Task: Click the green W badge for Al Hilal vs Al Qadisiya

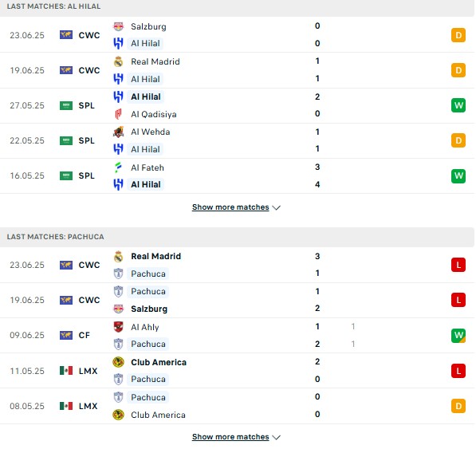Action: click(x=458, y=105)
